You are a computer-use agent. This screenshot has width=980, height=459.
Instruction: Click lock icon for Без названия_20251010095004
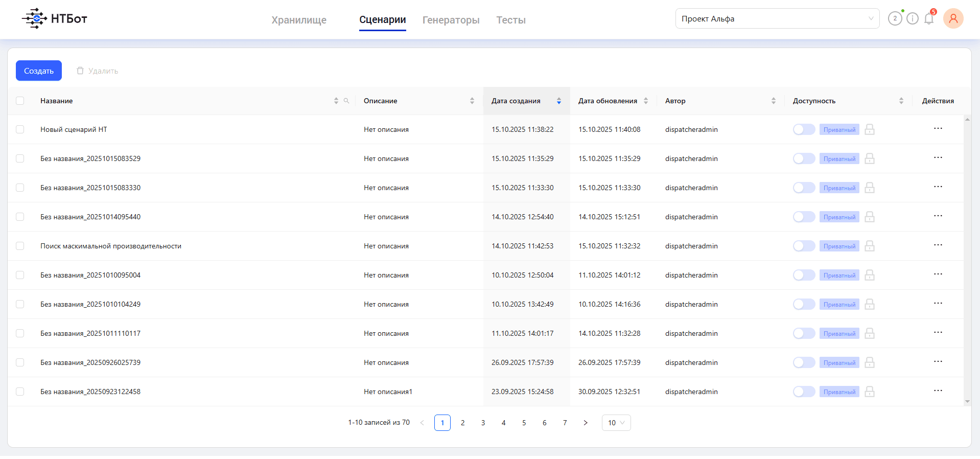point(870,275)
